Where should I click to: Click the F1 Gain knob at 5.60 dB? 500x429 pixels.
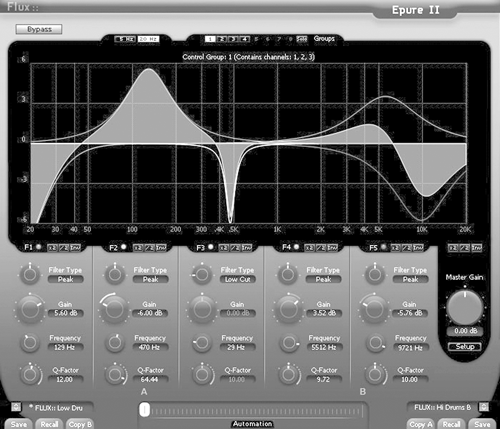30,309
